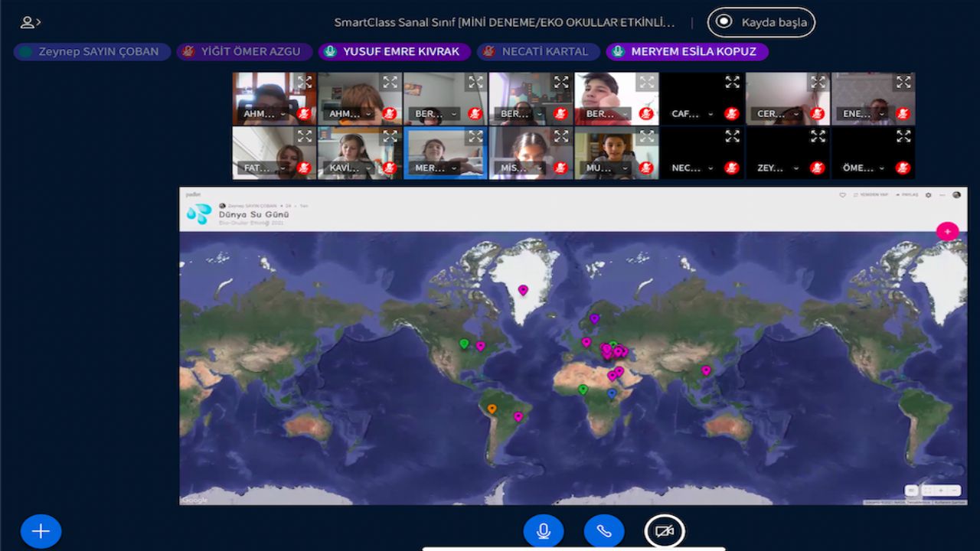This screenshot has width=980, height=551.
Task: Expand the KAVİ... video tile fullscreen
Action: point(390,136)
